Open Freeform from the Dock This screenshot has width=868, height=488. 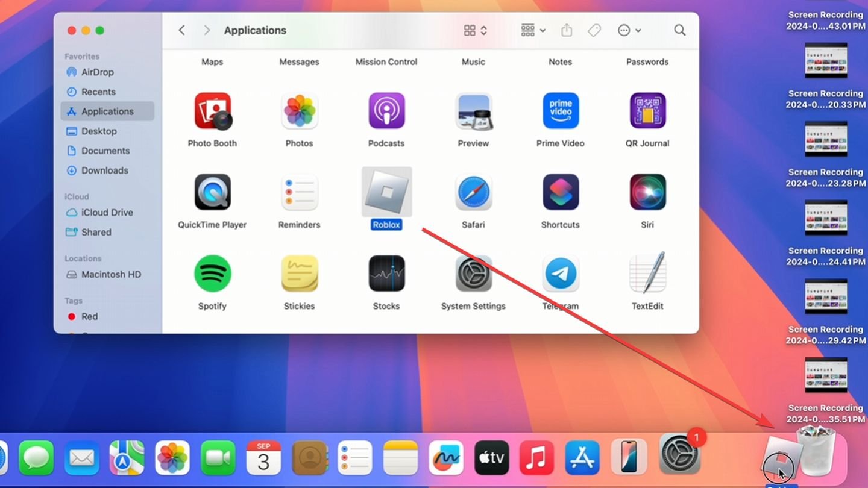point(446,458)
